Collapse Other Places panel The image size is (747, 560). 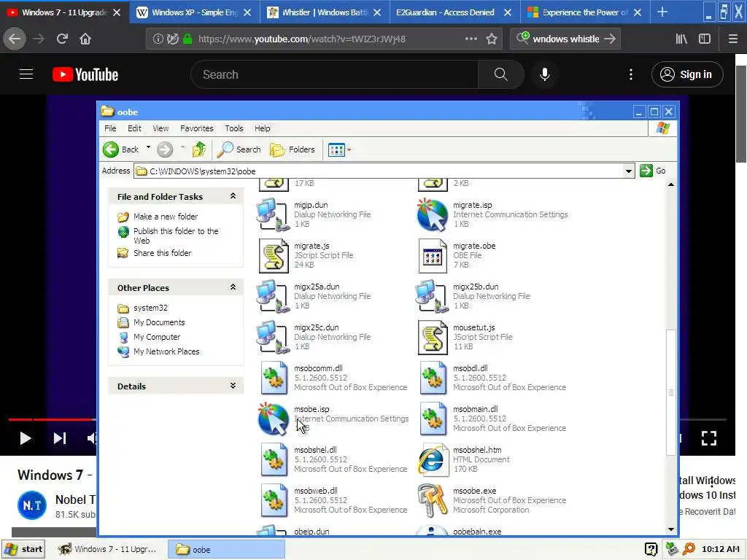[233, 287]
